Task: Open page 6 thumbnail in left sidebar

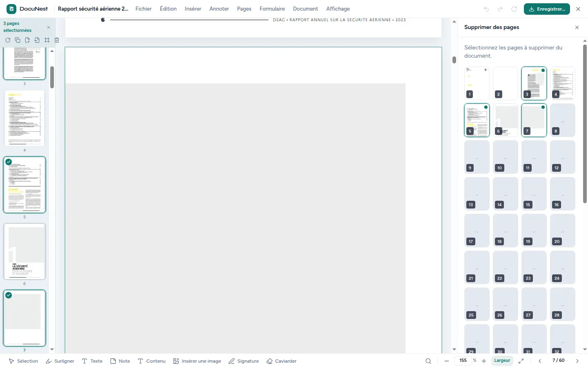Action: (x=24, y=251)
